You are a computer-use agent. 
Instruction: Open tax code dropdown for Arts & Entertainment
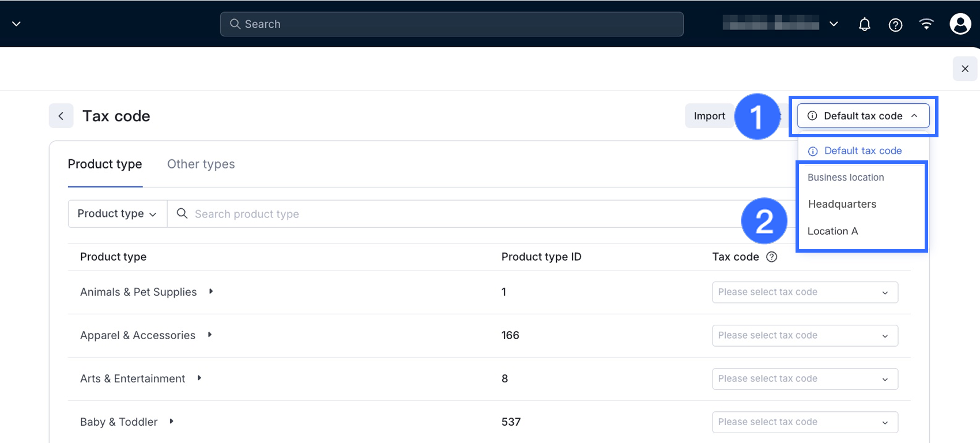(805, 379)
